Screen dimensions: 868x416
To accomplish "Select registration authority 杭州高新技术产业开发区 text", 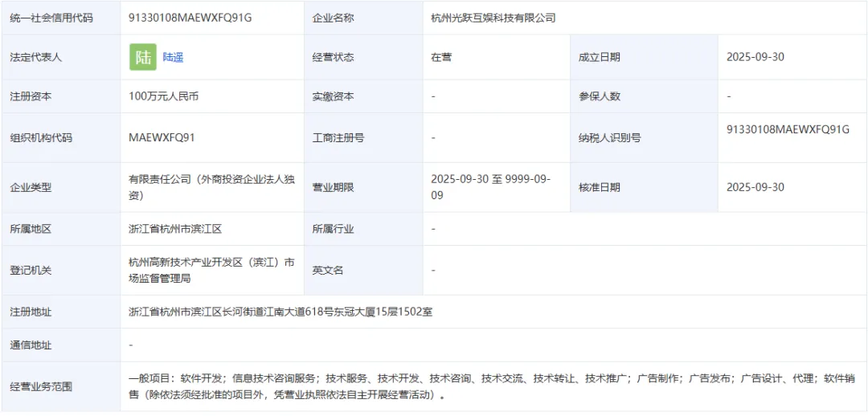I will click(x=212, y=271).
